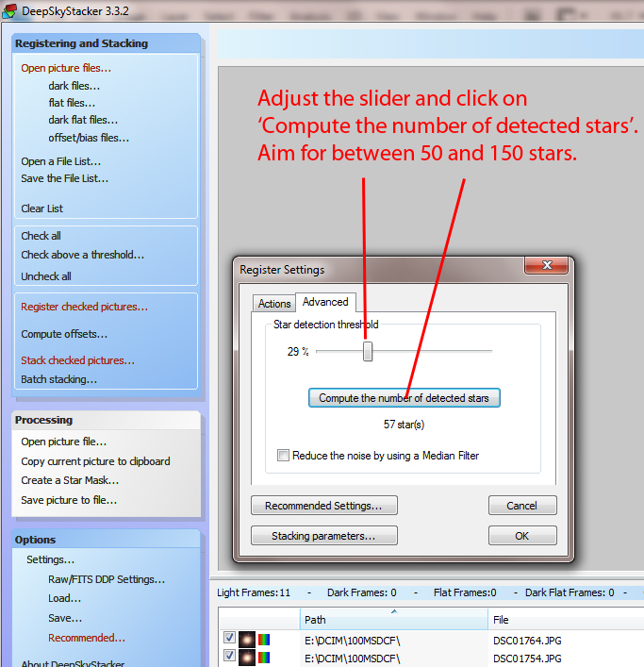
Task: Click the star detection threshold slider handle
Action: [368, 351]
